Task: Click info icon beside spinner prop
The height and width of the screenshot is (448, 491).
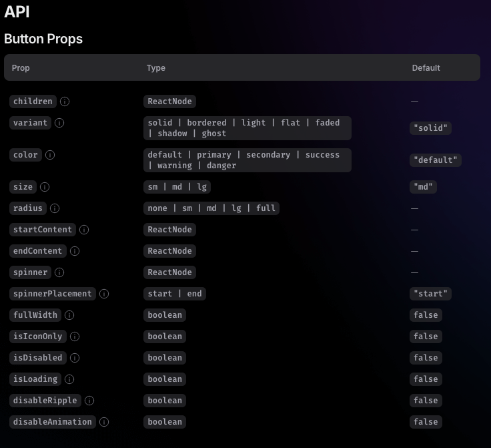Action: click(x=59, y=272)
